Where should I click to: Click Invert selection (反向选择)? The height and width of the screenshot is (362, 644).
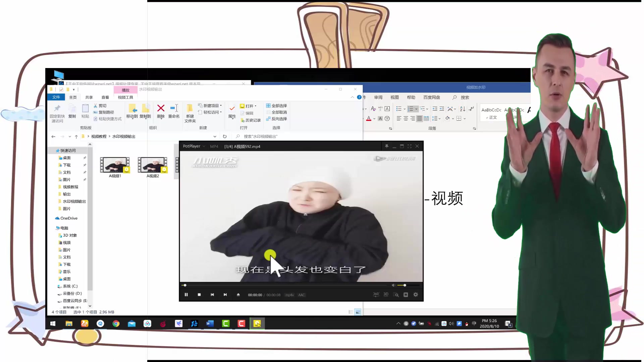276,119
